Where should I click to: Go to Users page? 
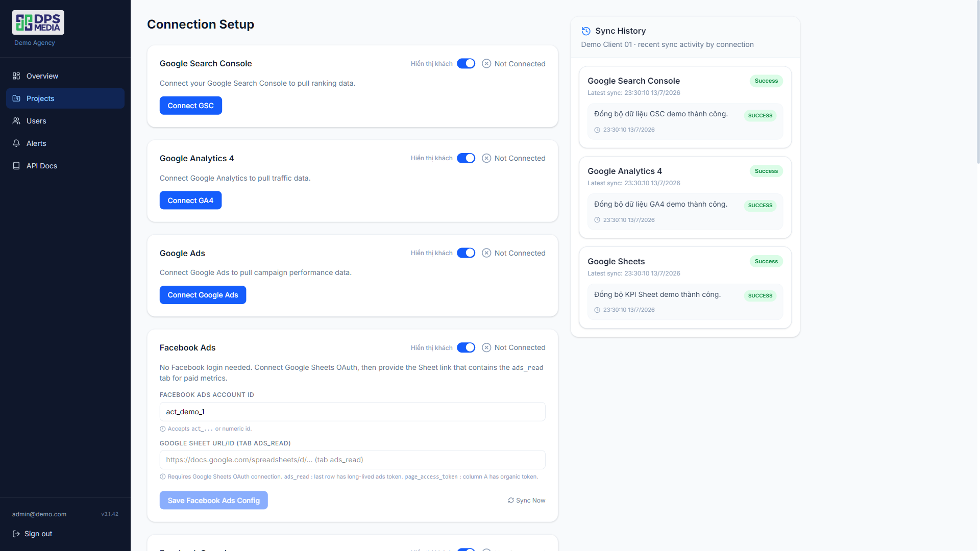coord(65,121)
